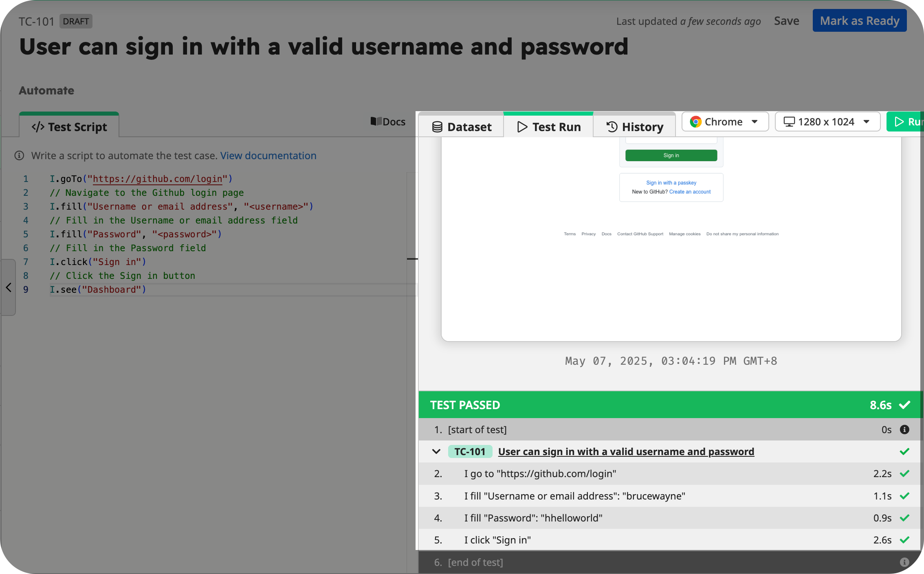
Task: Click the code brackets icon on Test Script
Action: pyautogui.click(x=38, y=127)
